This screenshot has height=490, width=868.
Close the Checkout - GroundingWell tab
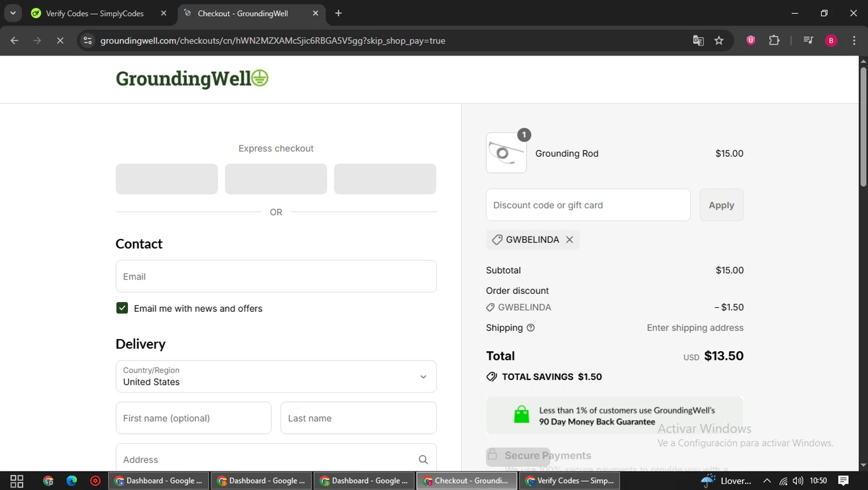coord(315,13)
